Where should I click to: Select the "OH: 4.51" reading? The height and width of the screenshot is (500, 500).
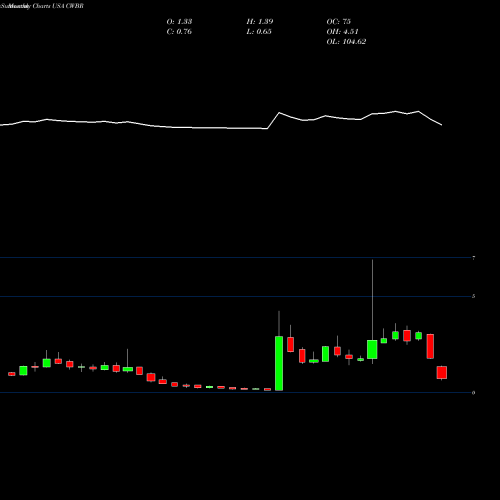(342, 32)
